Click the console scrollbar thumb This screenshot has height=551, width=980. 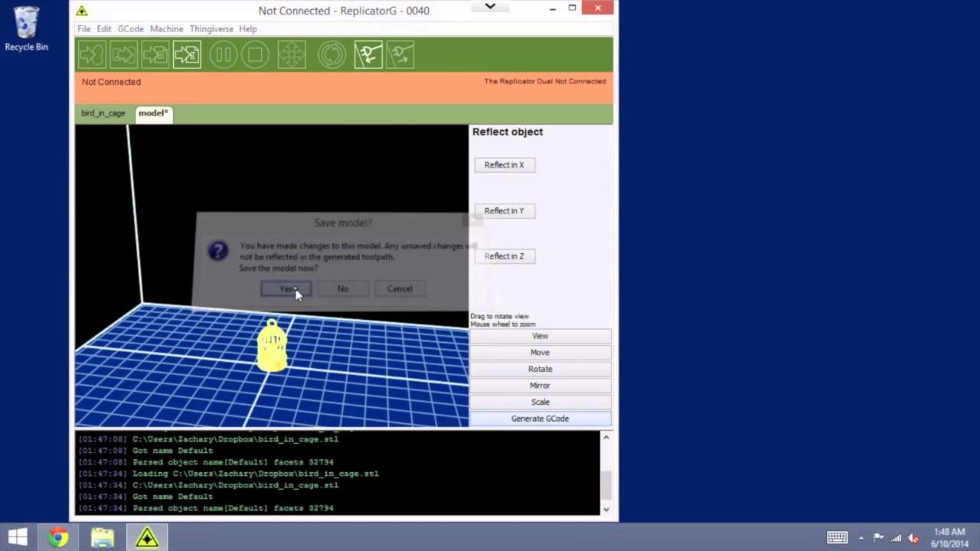click(x=606, y=485)
